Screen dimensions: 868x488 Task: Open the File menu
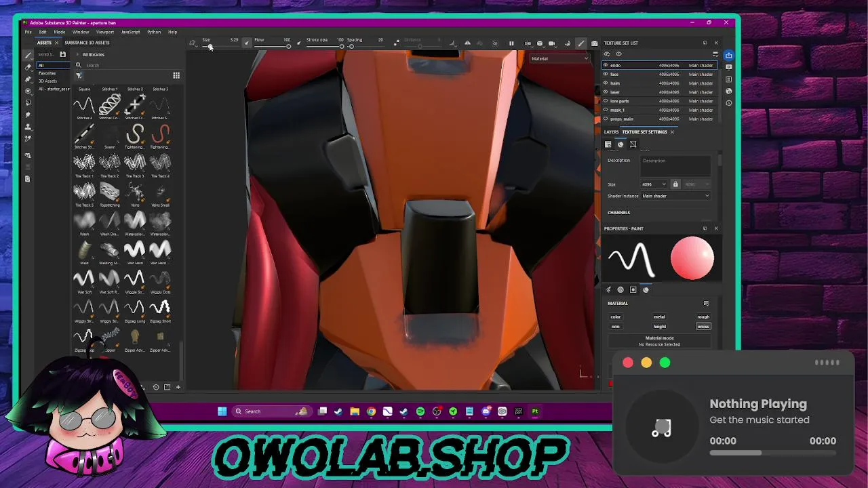click(28, 32)
